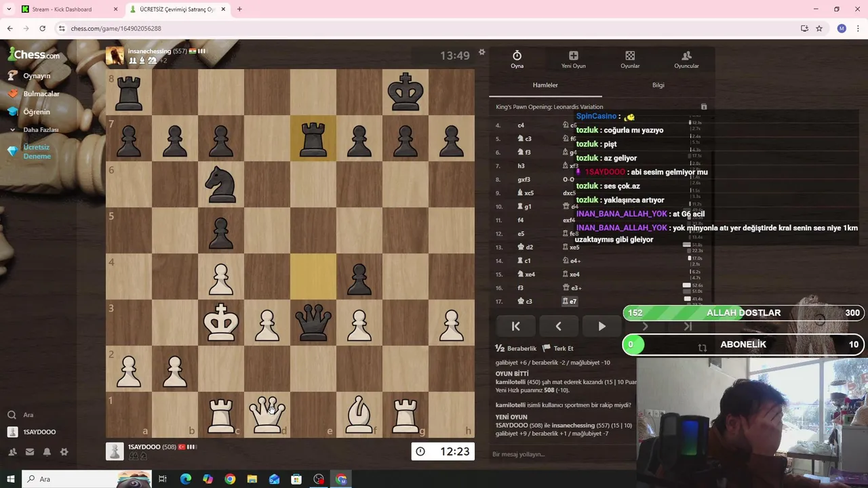The image size is (868, 488).
Task: Select the black knight on c6
Action: pos(221,184)
